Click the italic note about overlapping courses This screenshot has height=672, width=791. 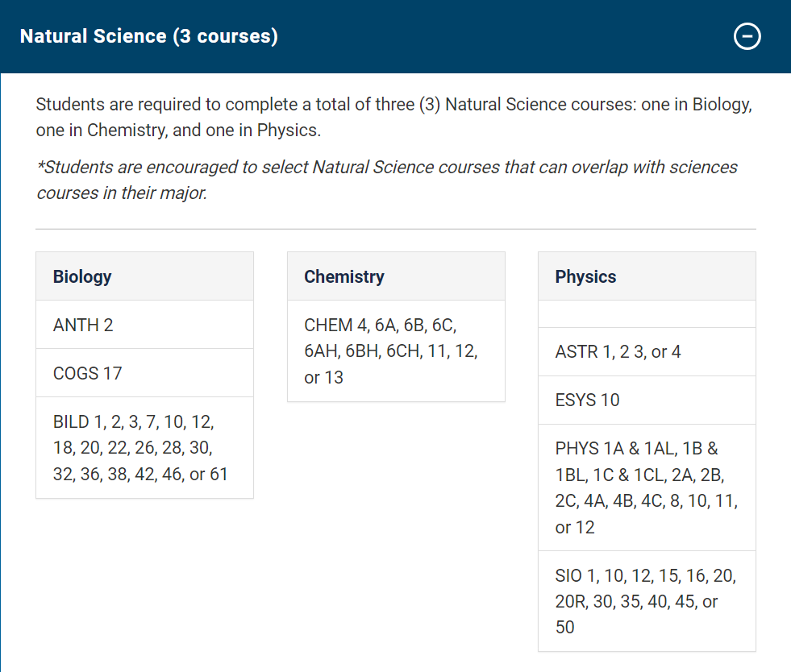tap(387, 180)
